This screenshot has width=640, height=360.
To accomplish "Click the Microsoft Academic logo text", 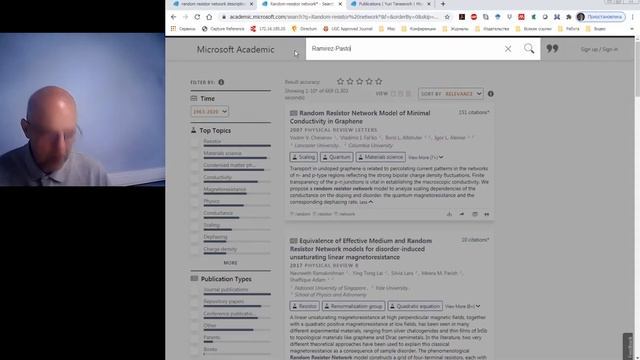I will [236, 50].
